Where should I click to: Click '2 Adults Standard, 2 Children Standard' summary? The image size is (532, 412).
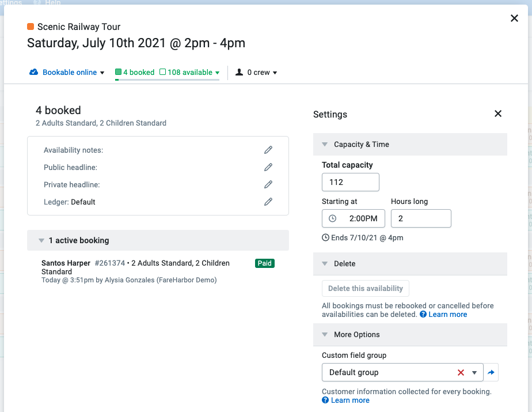point(101,123)
